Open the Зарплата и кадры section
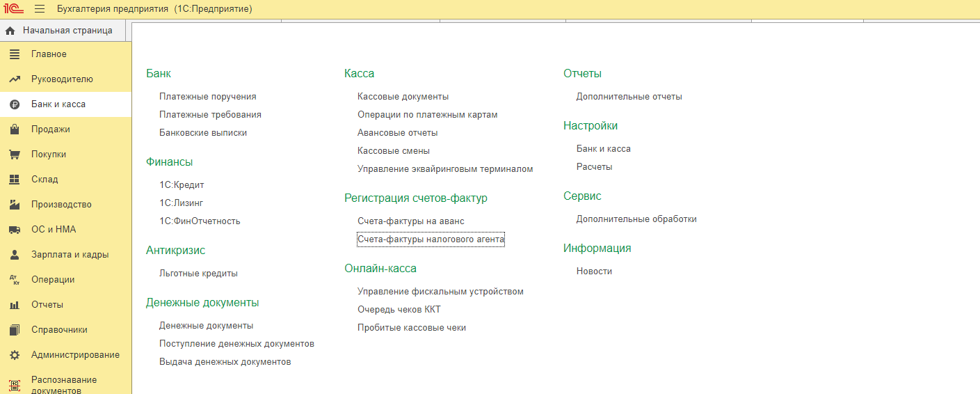 coord(65,255)
